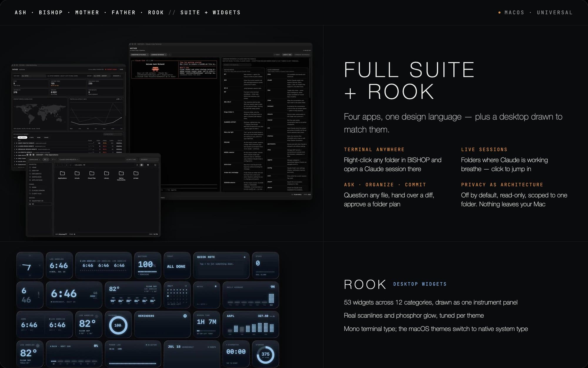This screenshot has width=588, height=368.
Task: Click the dot icon on Notes widget
Action: (x=216, y=286)
